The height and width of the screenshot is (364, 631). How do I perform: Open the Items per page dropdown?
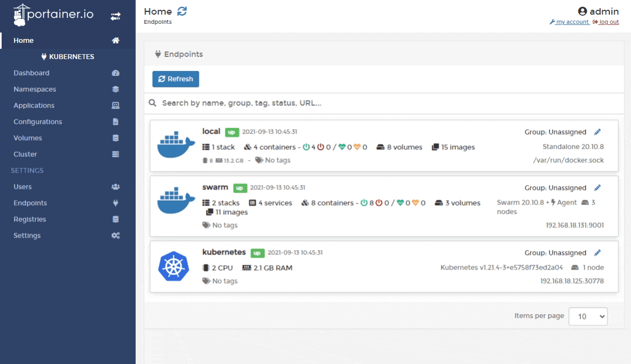point(588,316)
